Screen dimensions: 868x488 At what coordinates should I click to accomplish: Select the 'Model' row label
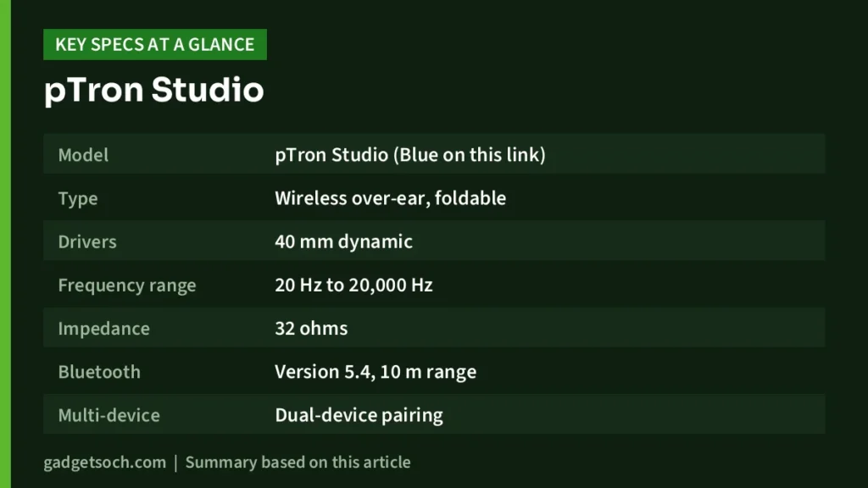(x=83, y=155)
